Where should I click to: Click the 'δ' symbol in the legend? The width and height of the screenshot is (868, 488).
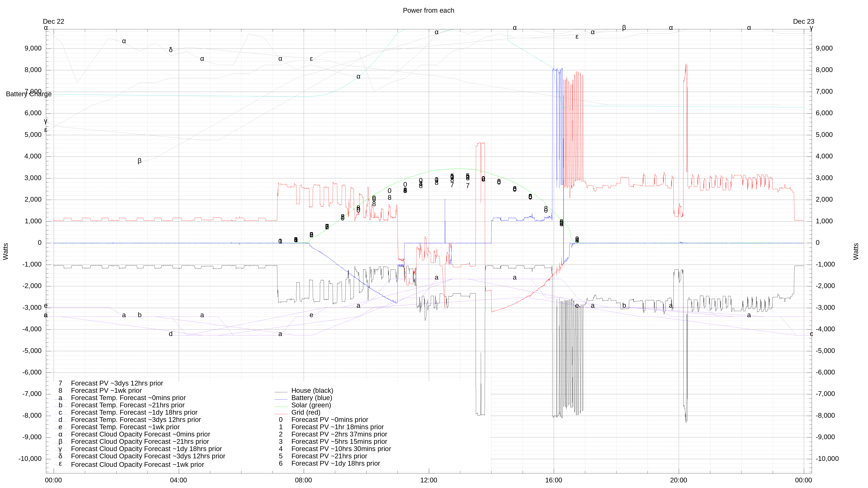[60, 456]
